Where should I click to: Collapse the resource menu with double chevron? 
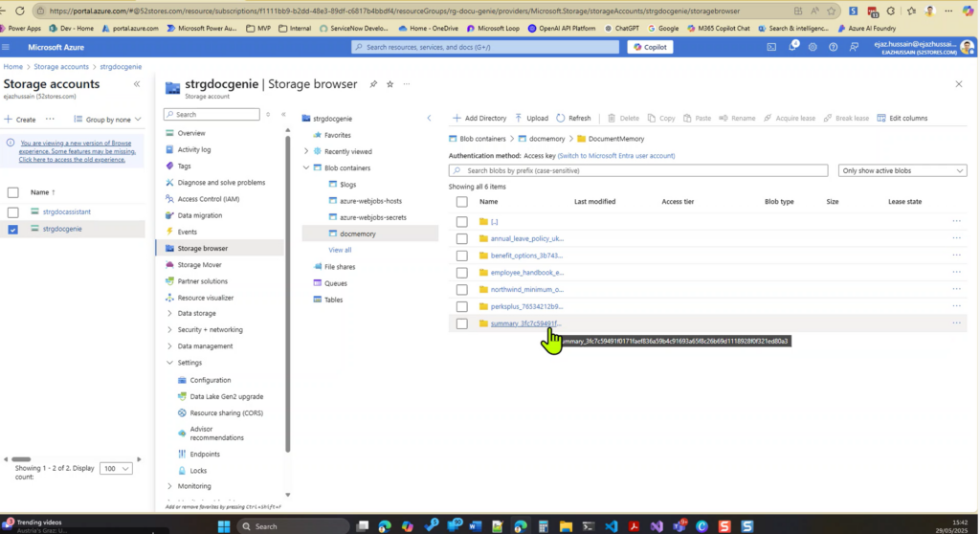283,115
